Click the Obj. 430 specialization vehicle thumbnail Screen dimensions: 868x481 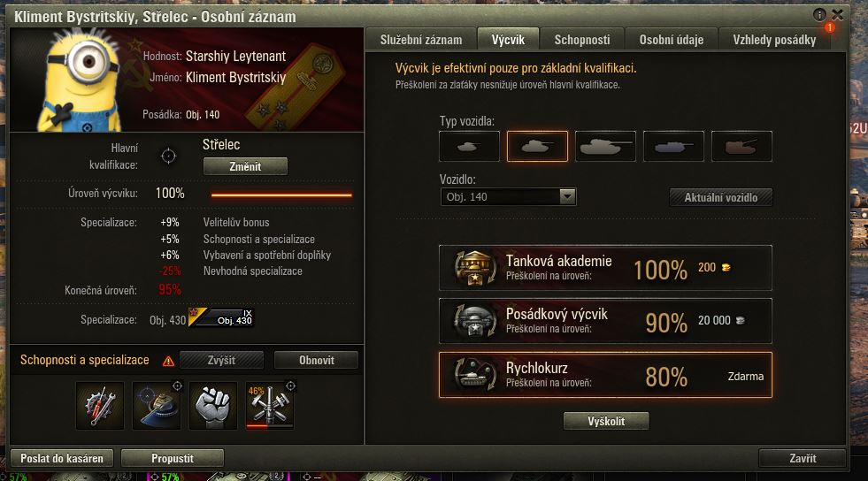click(221, 318)
